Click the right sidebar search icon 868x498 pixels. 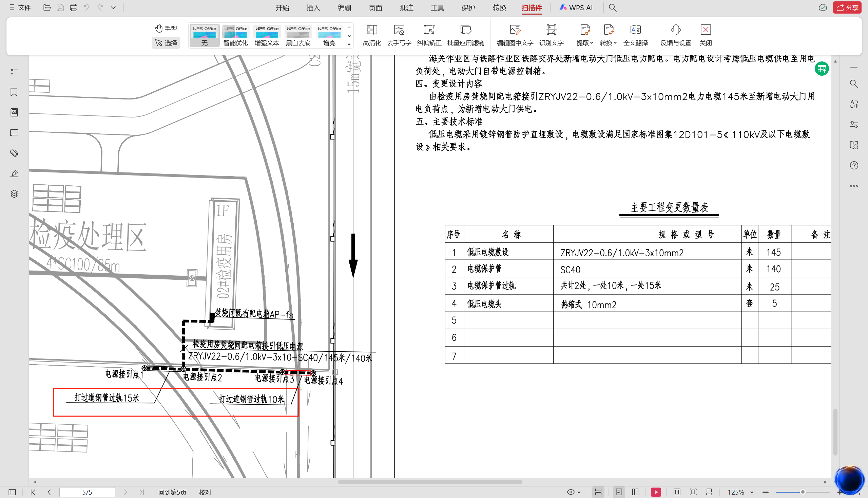854,84
